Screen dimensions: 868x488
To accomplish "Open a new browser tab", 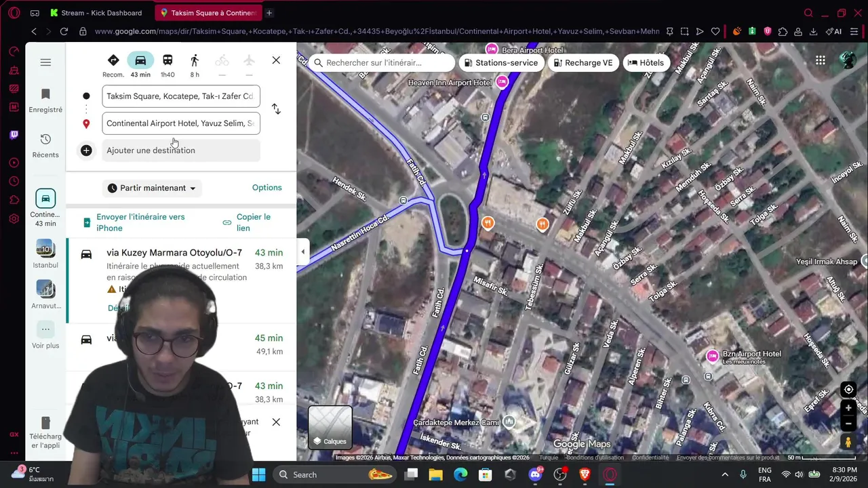I will (x=269, y=13).
